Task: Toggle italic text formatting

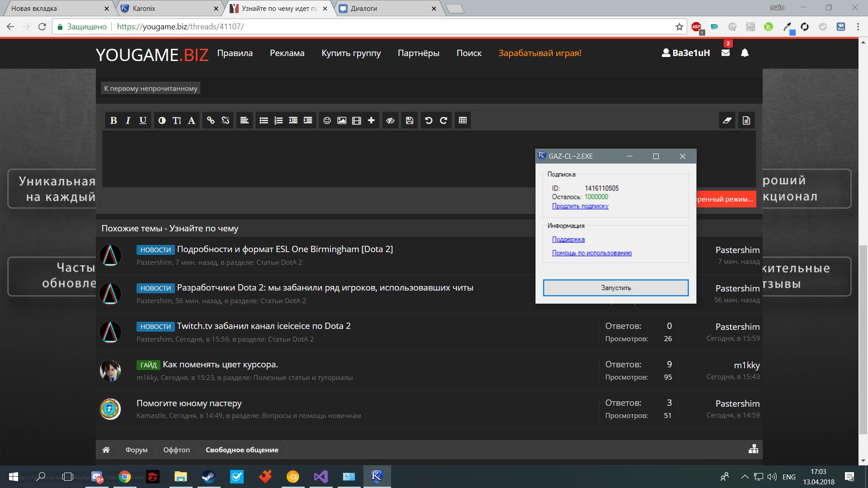Action: (x=128, y=120)
